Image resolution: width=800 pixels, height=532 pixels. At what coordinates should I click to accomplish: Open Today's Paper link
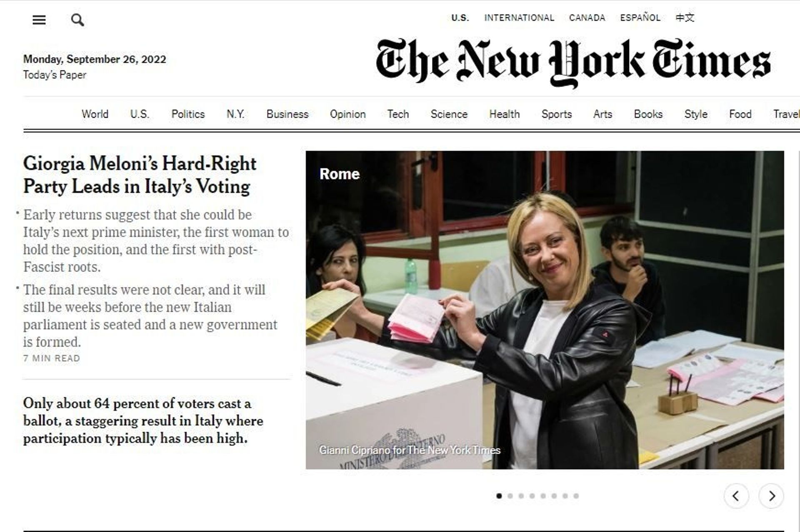55,75
